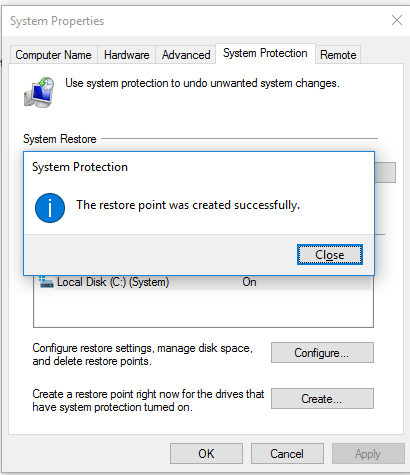Close the System Properties window with X
This screenshot has height=475, width=410.
397,20
